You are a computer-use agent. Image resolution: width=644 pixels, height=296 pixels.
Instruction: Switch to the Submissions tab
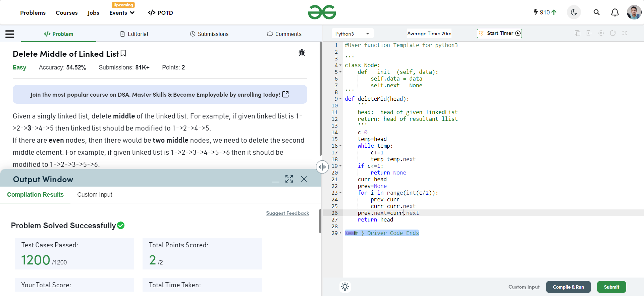(209, 34)
